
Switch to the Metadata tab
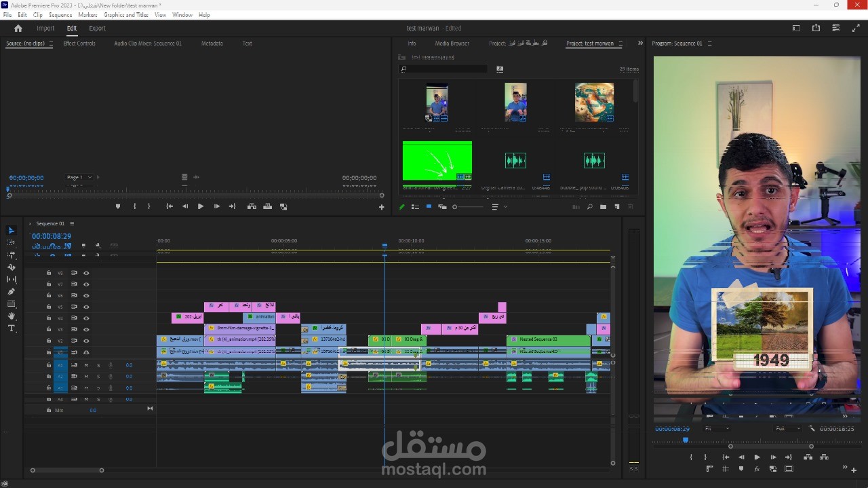(212, 43)
